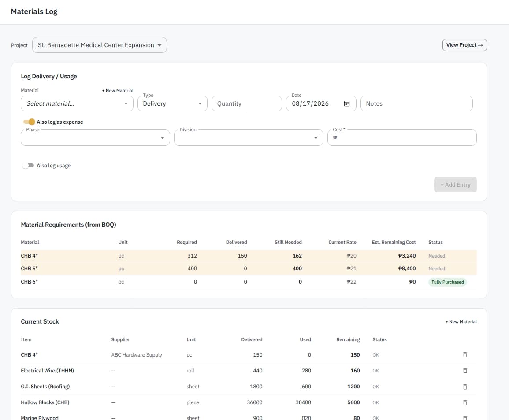
Task: Add New Material link above Material field
Action: tap(118, 91)
